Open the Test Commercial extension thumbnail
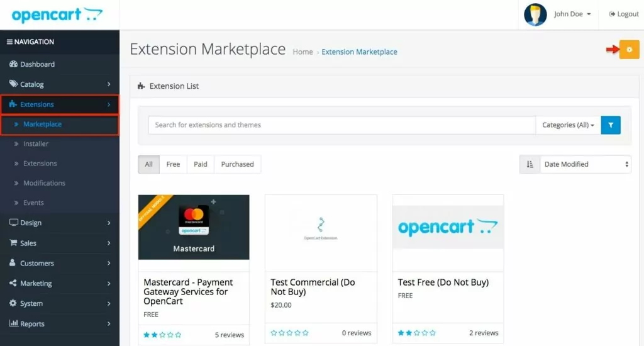 click(x=321, y=233)
